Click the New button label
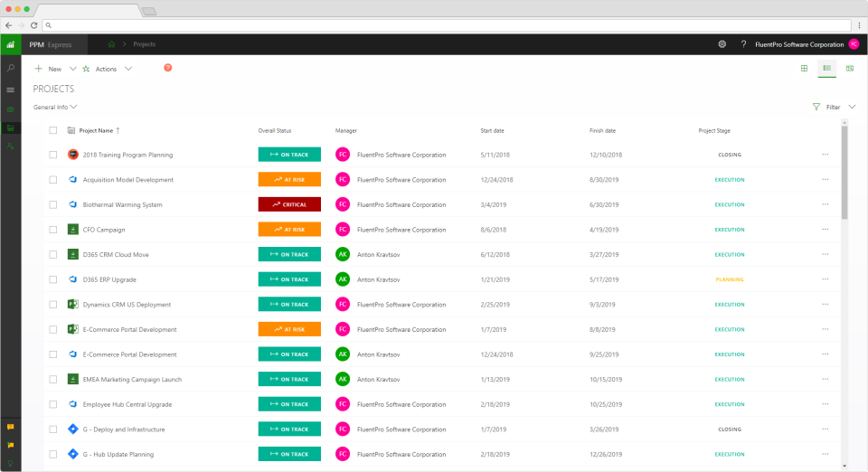Screen dimensions: 868x472 [x=55, y=69]
